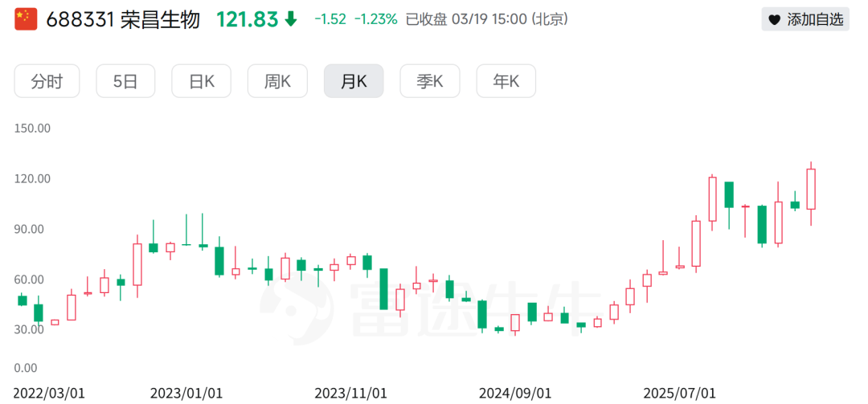Image resolution: width=868 pixels, height=404 pixels.
Task: Click the green down-arrow price indicator
Action: pyautogui.click(x=291, y=19)
